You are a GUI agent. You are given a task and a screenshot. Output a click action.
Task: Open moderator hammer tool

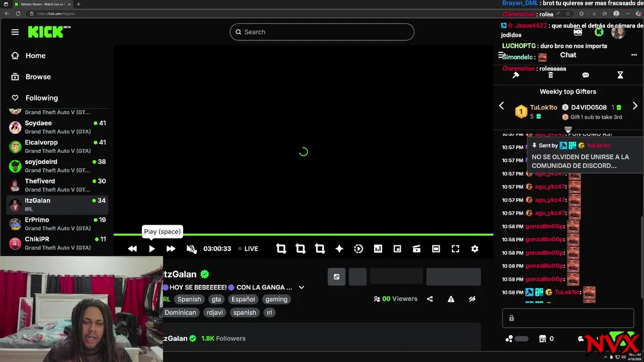coord(516,75)
